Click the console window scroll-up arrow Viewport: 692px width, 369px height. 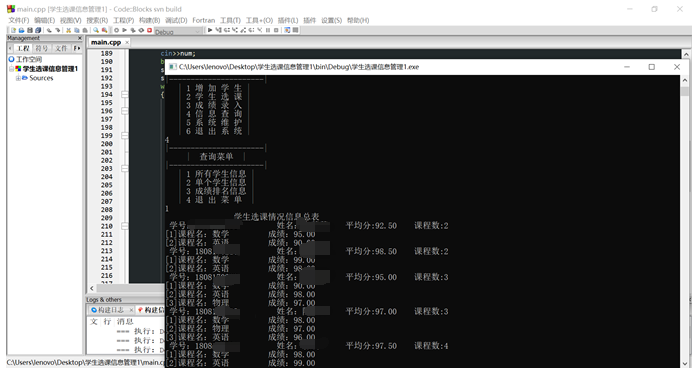coord(684,80)
